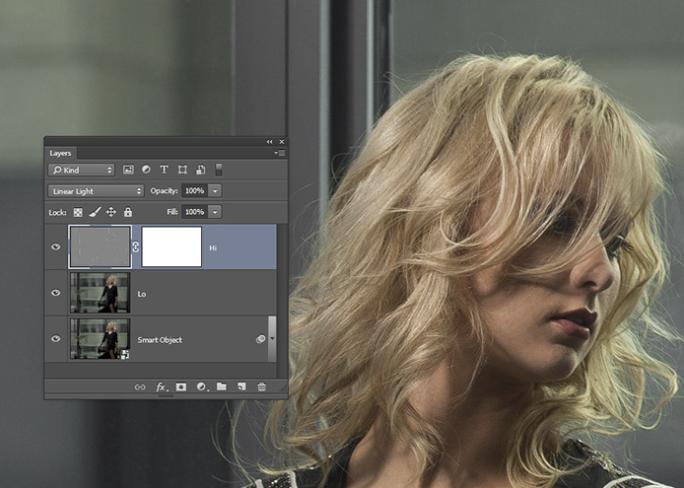The image size is (684, 488).
Task: Select the Layers panel tab
Action: click(x=61, y=153)
